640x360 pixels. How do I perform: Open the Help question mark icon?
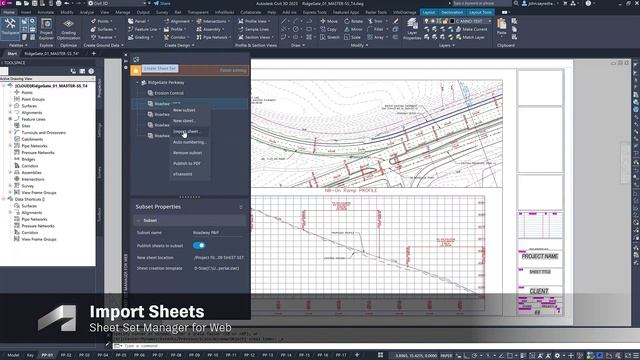click(588, 3)
